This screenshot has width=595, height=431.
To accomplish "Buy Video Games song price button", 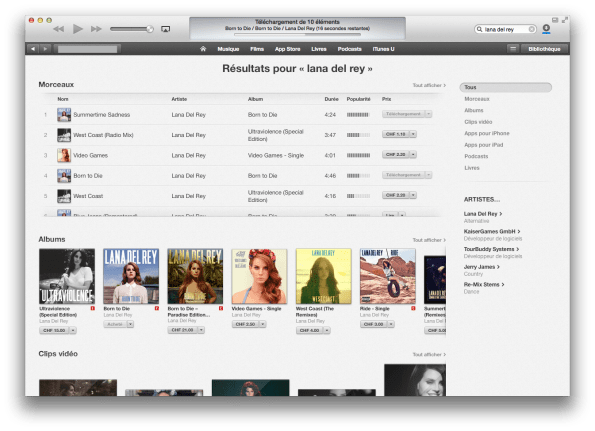I will [x=396, y=155].
